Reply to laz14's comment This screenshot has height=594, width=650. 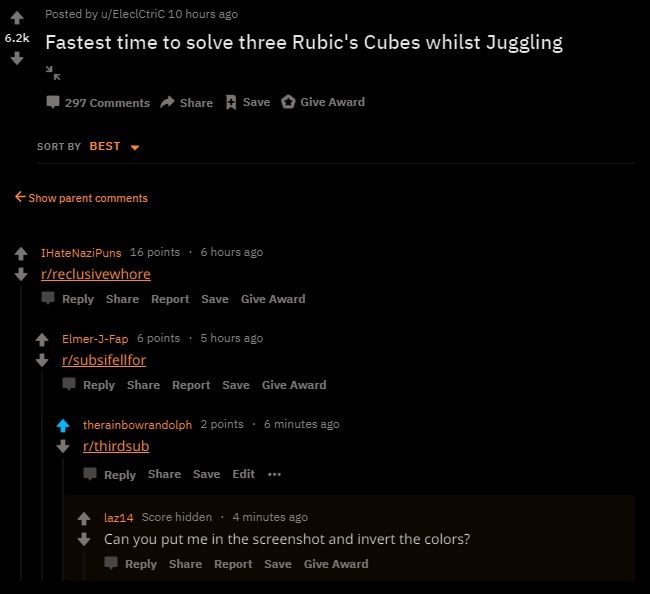pos(131,564)
